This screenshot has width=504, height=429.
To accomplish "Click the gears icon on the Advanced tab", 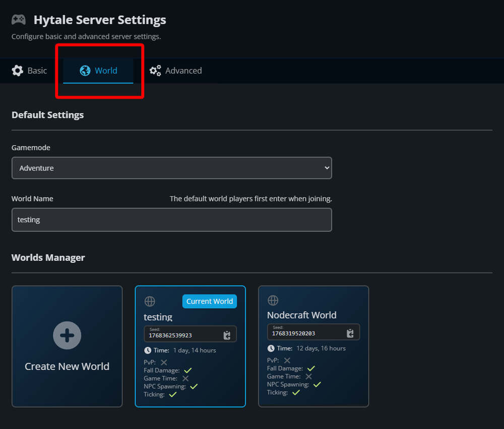I will pos(154,70).
